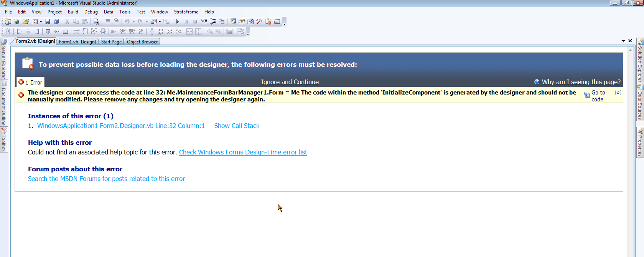
Task: Open the Toolbox side tab
Action: [4, 140]
